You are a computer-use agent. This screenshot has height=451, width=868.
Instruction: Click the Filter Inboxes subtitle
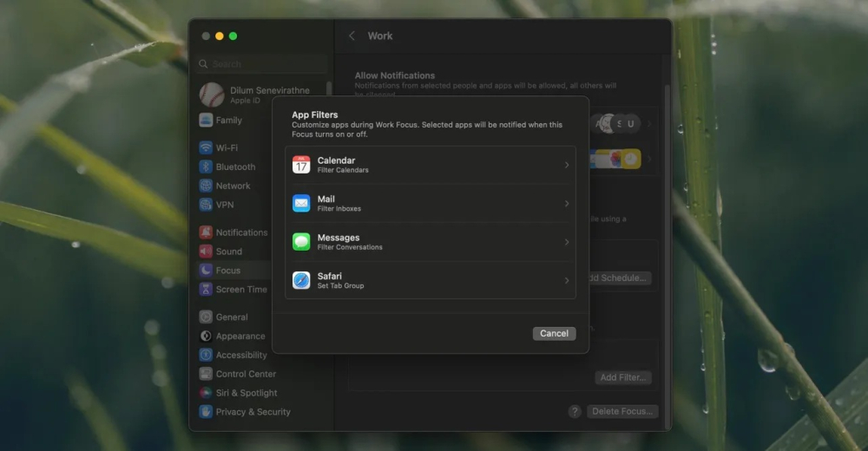[339, 209]
